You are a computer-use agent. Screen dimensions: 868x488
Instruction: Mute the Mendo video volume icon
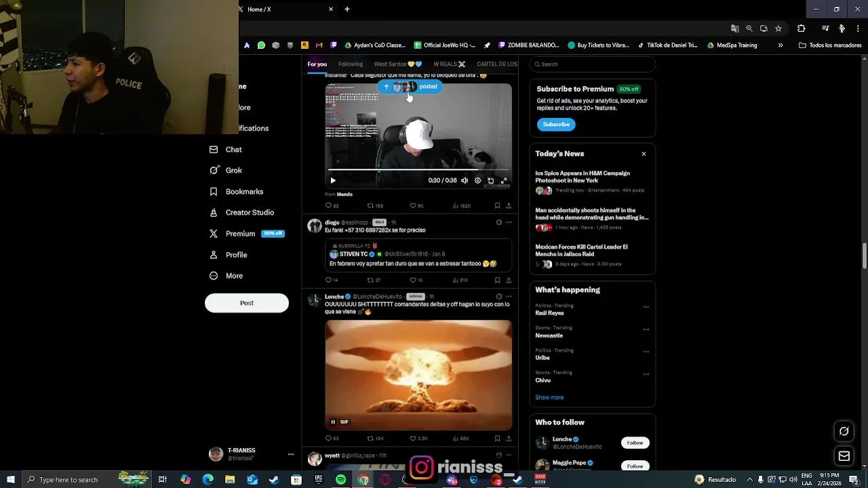click(x=465, y=180)
